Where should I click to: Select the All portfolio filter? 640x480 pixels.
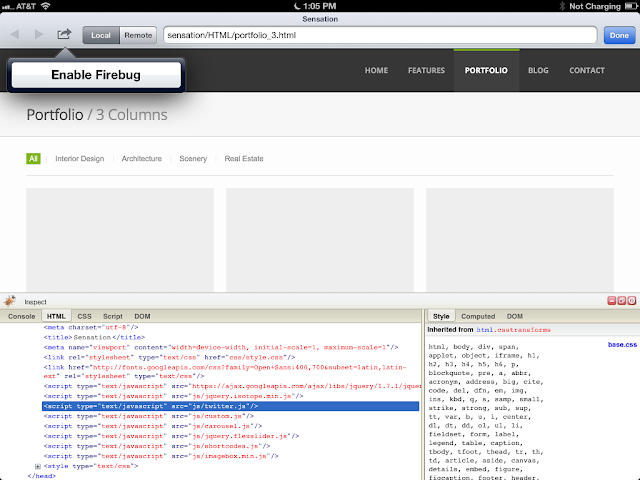pyautogui.click(x=33, y=158)
